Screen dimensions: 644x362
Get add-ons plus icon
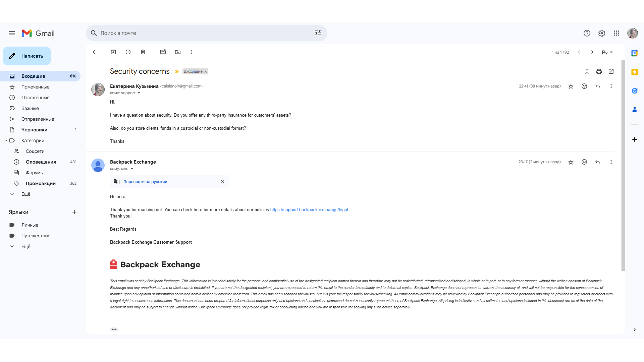[x=634, y=139]
